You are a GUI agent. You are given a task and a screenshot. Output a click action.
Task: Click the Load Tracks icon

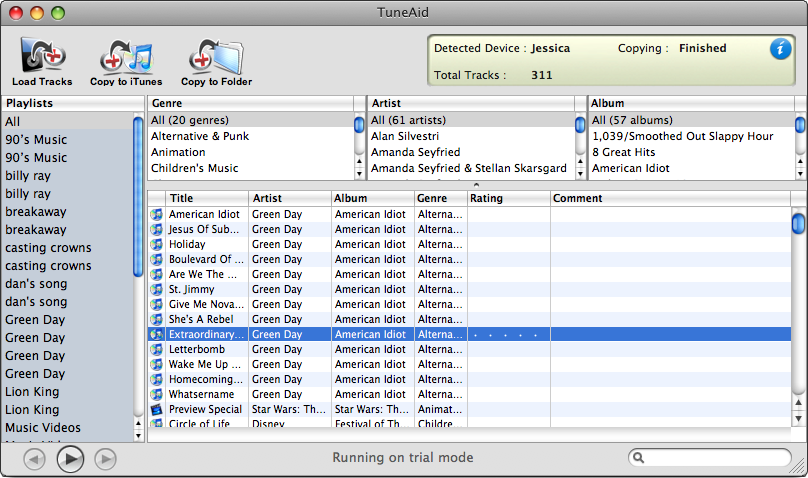[x=42, y=56]
